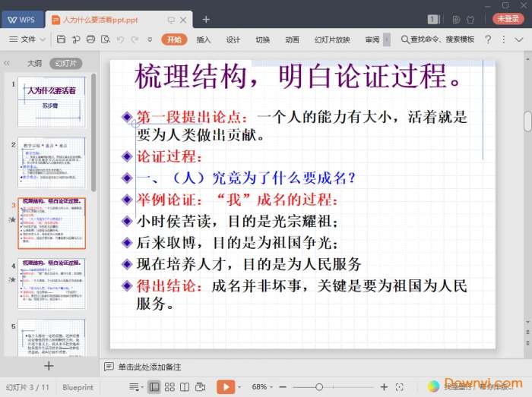Click 单击此处添加备注 notes area
532x397 pixels.
point(149,367)
